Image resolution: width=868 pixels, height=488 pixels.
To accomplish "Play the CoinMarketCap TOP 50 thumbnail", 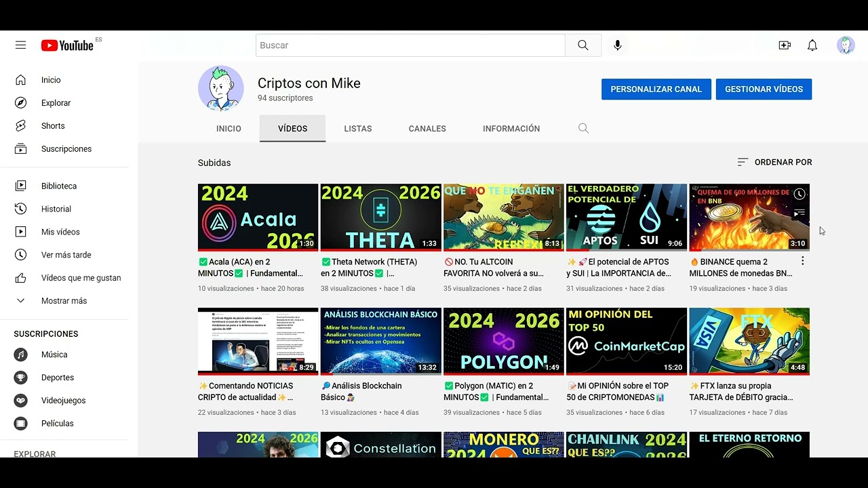I will (627, 341).
